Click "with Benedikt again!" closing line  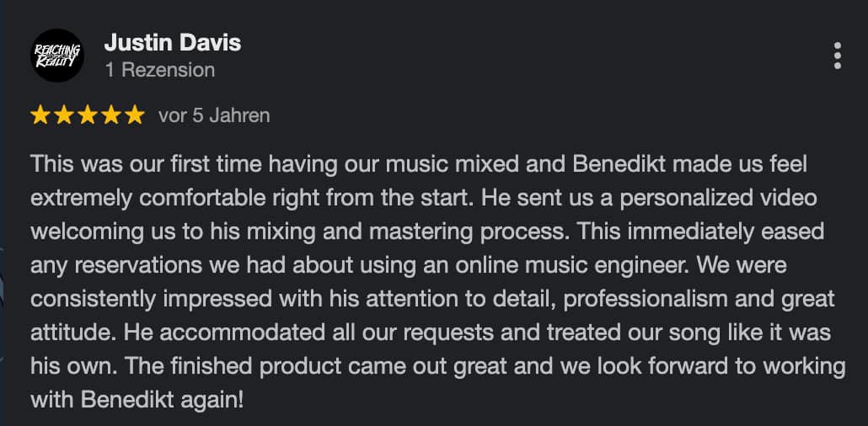(x=137, y=400)
